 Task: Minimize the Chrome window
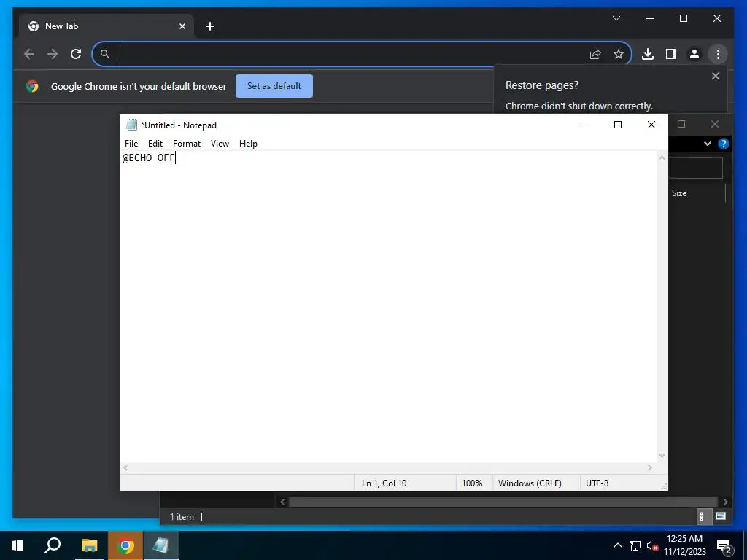coord(650,18)
